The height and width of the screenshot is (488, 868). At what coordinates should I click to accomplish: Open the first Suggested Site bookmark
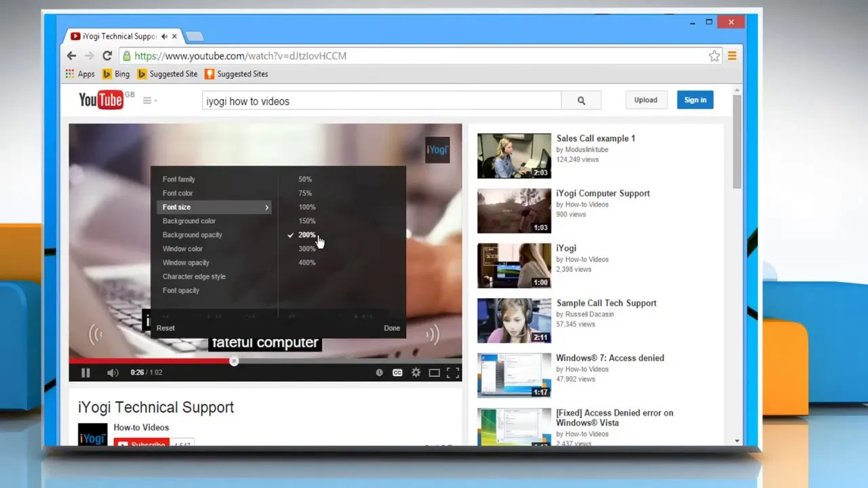[167, 74]
